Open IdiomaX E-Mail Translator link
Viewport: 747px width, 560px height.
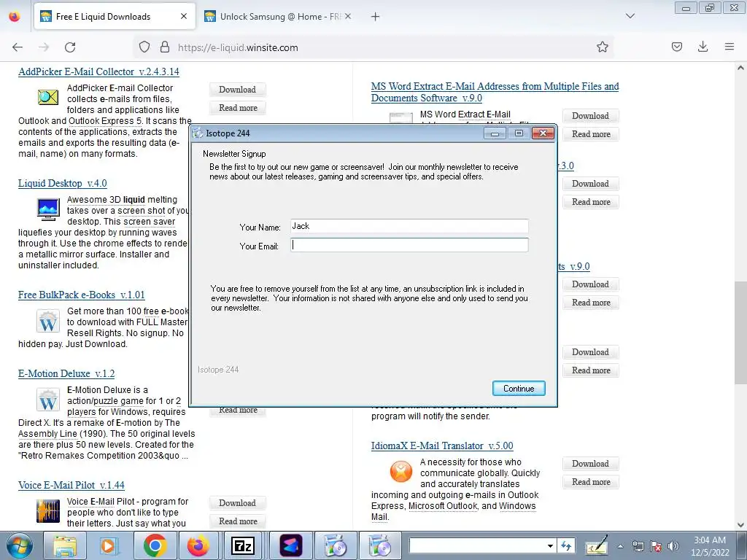[442, 446]
